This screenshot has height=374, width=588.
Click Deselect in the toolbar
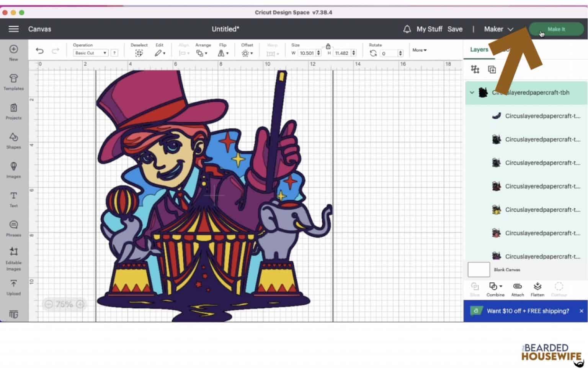tap(139, 53)
